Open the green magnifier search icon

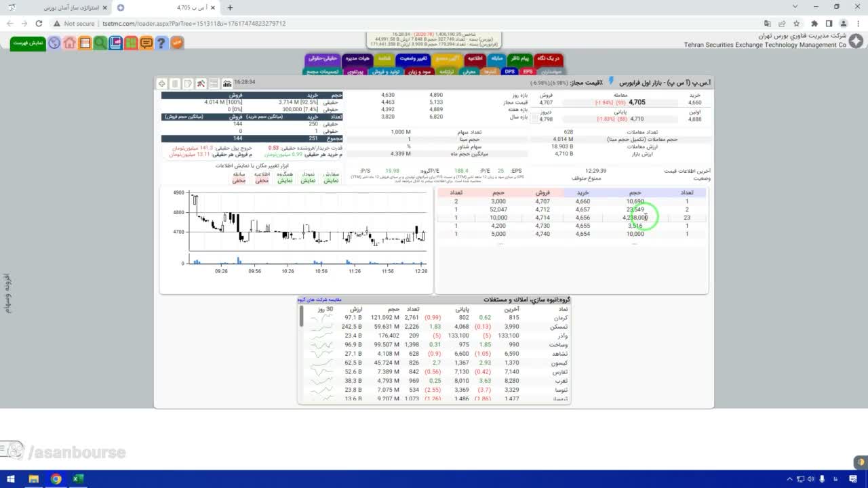100,43
